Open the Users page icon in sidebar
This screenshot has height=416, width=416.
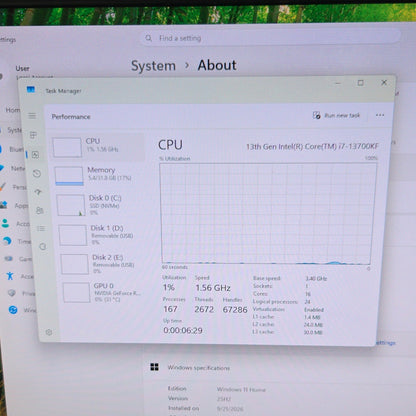pyautogui.click(x=40, y=210)
